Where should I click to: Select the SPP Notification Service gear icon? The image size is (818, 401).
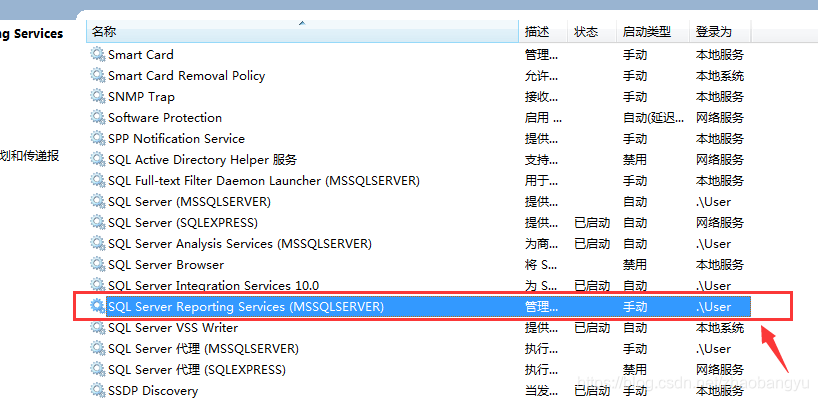click(x=98, y=138)
